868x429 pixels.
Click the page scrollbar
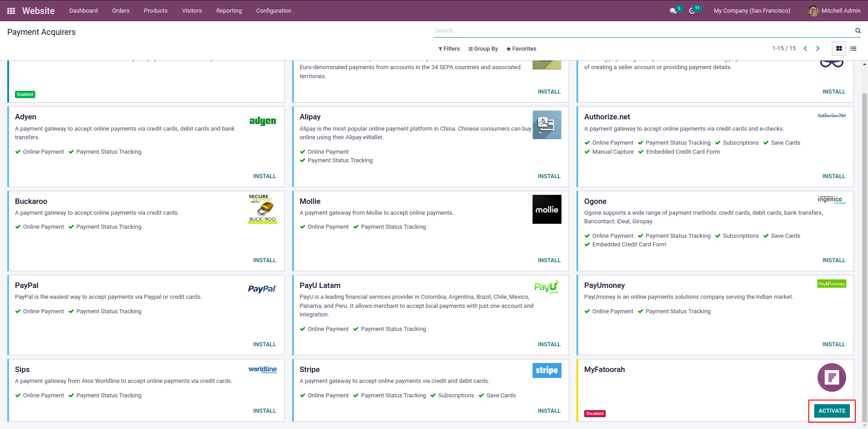pos(864,258)
